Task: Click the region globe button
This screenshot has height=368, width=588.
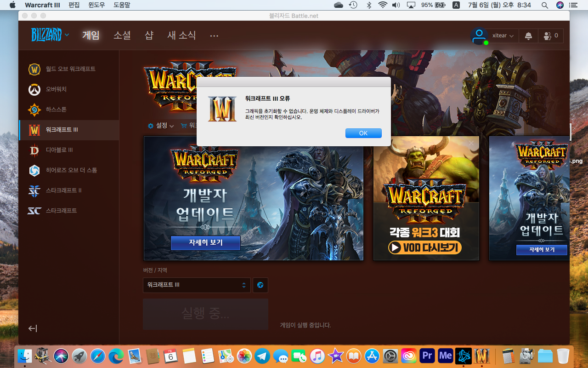Action: click(x=260, y=285)
